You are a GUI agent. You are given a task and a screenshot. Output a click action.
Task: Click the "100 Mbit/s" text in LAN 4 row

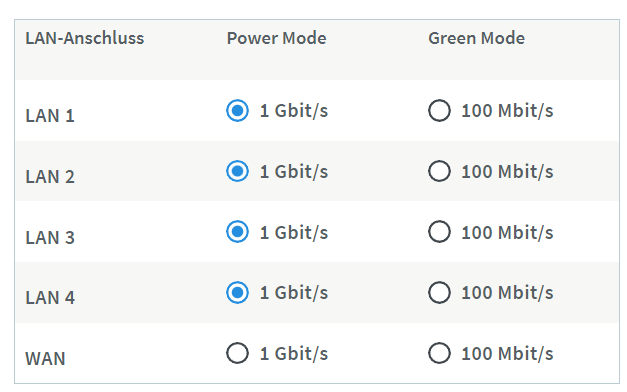pyautogui.click(x=507, y=293)
